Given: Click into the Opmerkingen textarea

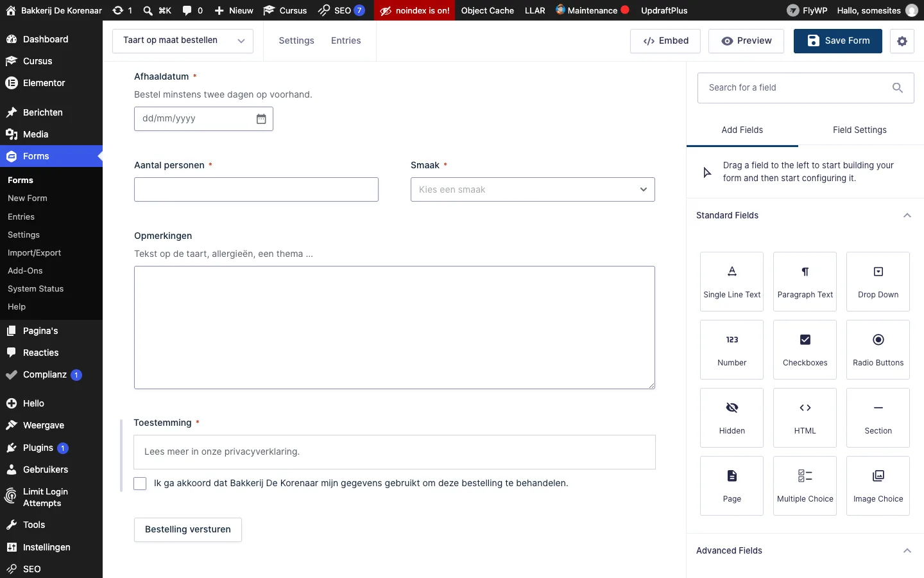Looking at the screenshot, I should 395,328.
